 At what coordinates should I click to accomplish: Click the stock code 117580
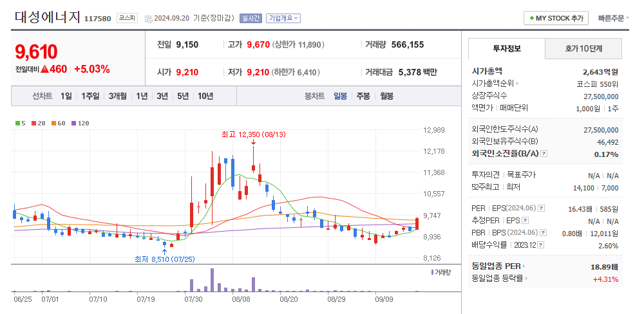coord(98,19)
